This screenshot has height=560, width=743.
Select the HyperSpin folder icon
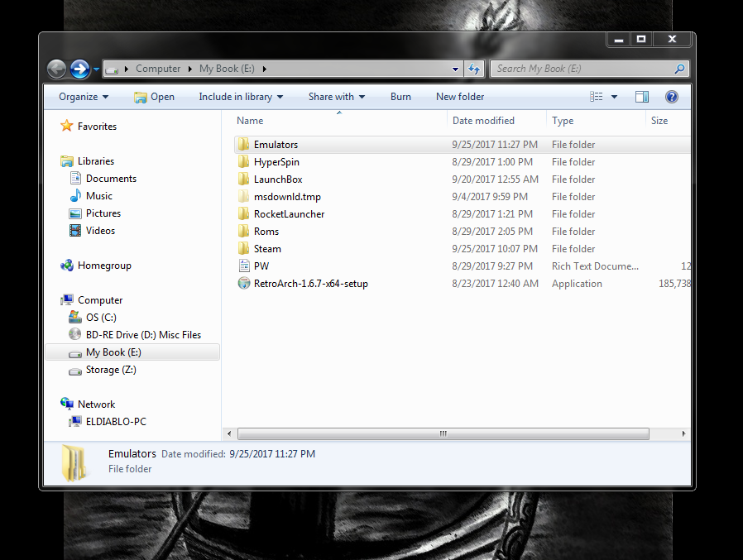[x=243, y=162]
